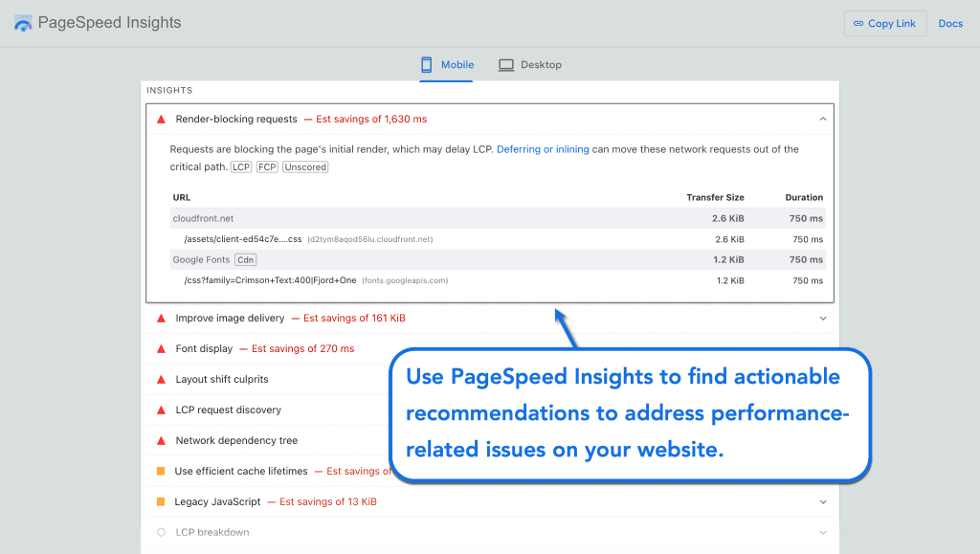The width and height of the screenshot is (980, 554).
Task: Open the Docs link
Action: point(950,24)
